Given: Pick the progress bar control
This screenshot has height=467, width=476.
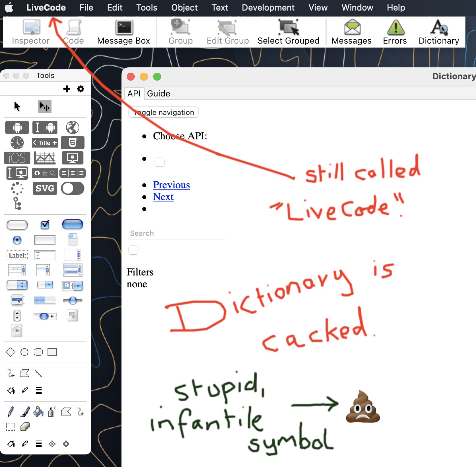Looking at the screenshot, I should coord(45,300).
